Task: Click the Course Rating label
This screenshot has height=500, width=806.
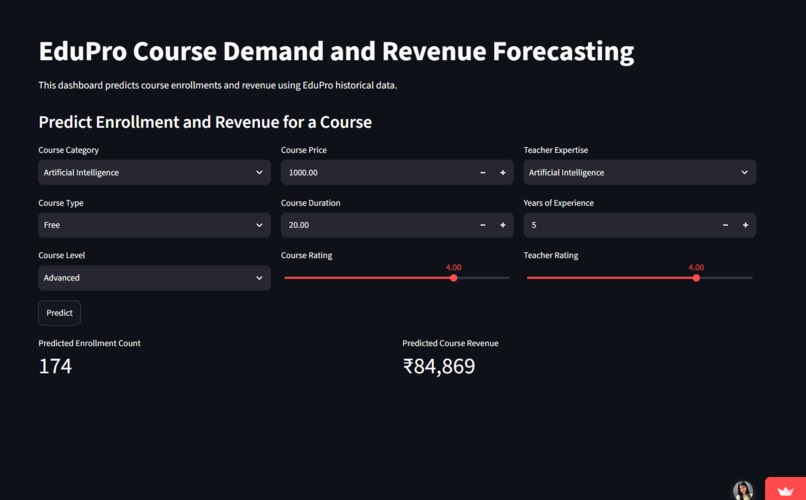Action: coord(306,255)
